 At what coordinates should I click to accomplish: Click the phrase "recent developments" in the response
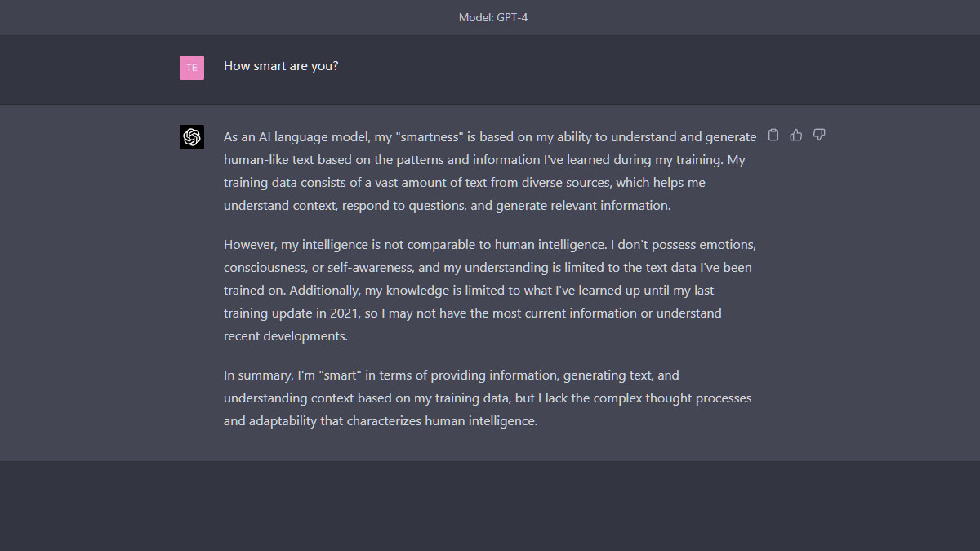pyautogui.click(x=285, y=336)
